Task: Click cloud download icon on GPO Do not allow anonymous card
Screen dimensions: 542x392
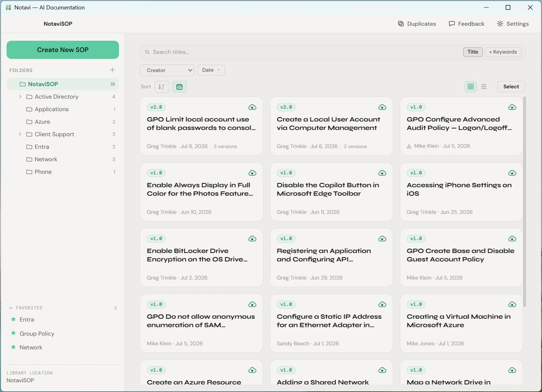Action: coord(252,304)
